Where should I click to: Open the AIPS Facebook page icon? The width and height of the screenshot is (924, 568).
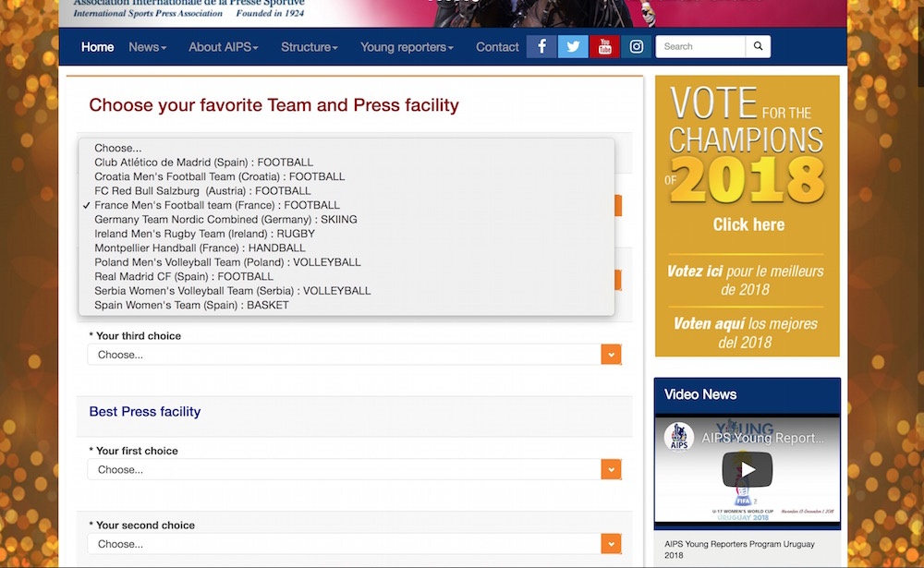(541, 46)
